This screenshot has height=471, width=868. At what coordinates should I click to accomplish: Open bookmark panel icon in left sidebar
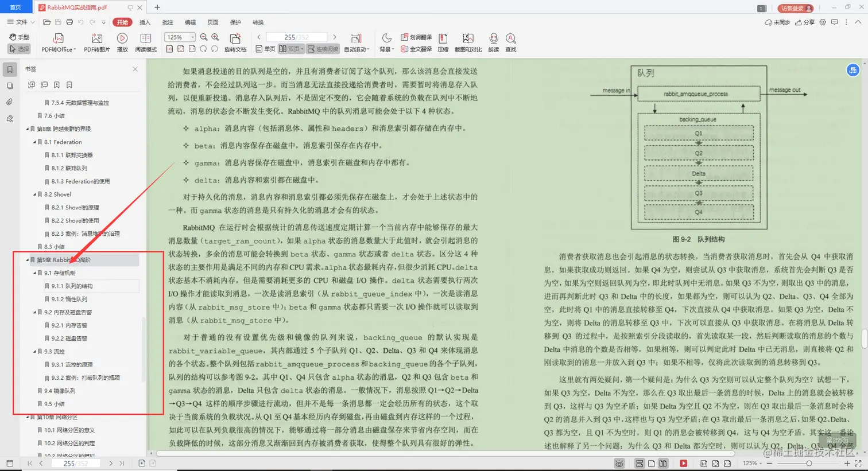click(x=10, y=69)
